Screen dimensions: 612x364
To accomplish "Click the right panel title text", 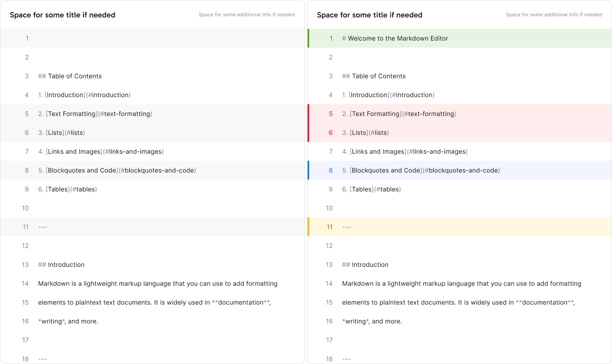I will point(370,15).
